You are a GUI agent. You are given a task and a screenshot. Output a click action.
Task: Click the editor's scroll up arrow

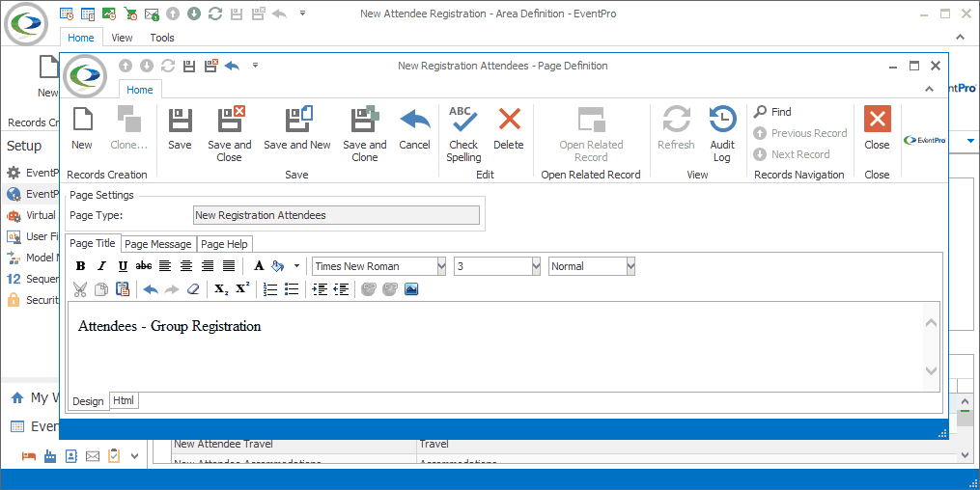pos(932,323)
